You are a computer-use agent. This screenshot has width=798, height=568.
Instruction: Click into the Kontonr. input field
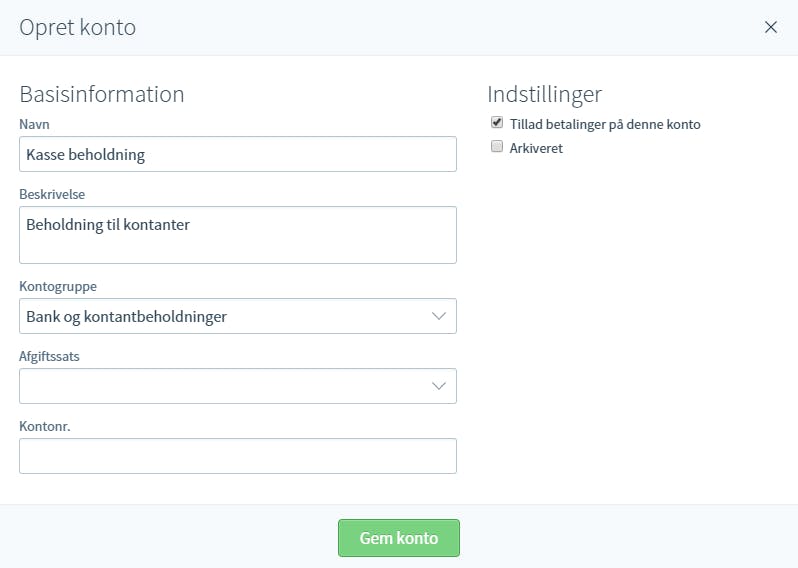pyautogui.click(x=238, y=456)
